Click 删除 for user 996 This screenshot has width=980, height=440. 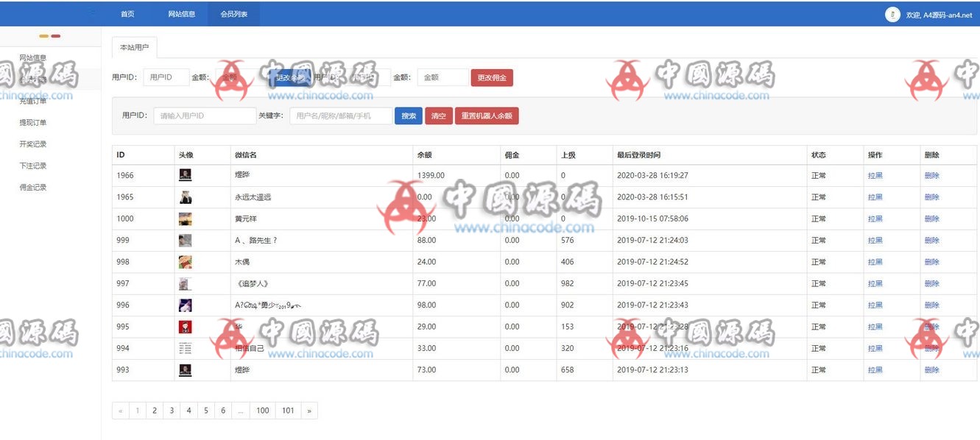[932, 305]
